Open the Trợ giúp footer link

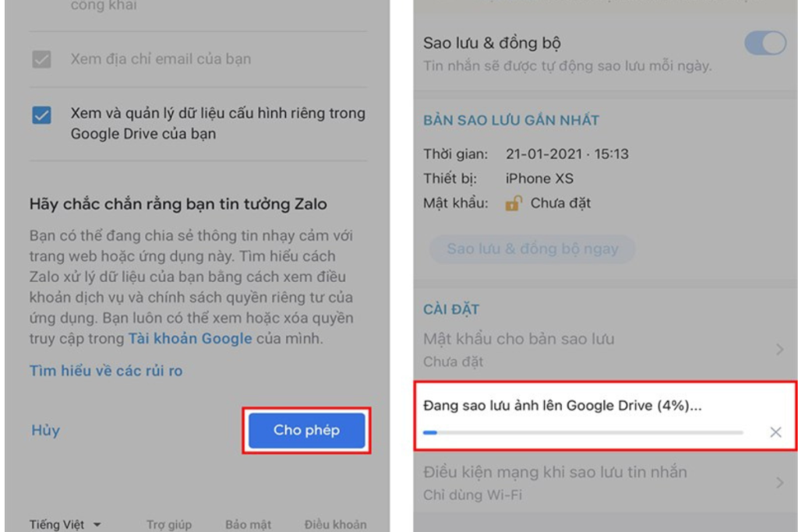coord(169,524)
